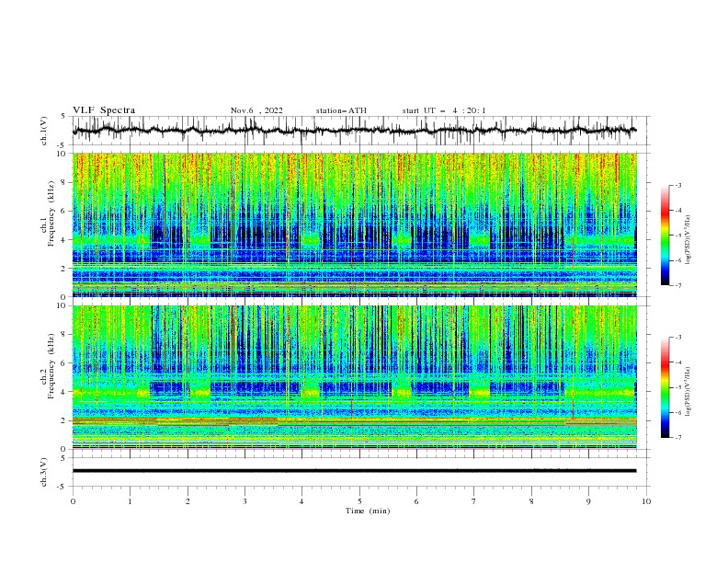Image resolution: width=728 pixels, height=563 pixels.
Task: Select the ch.3 flat voltage trace
Action: (354, 471)
